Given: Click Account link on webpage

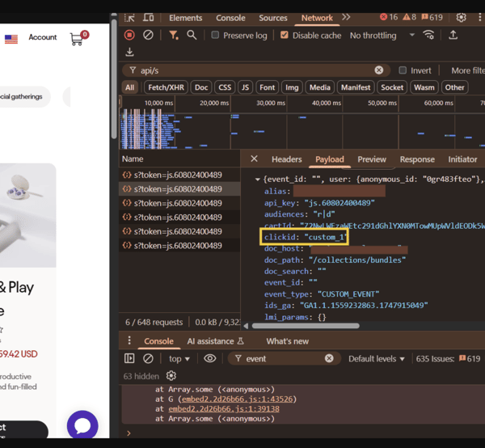Looking at the screenshot, I should coord(43,37).
